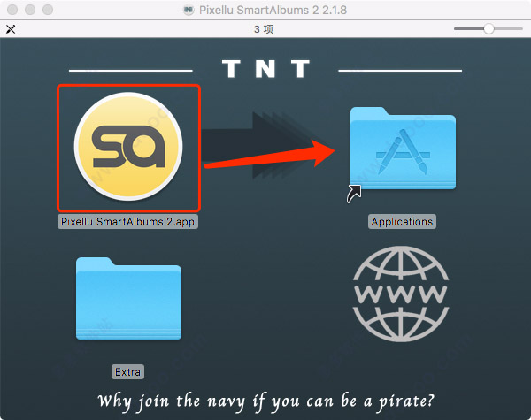Click the Applications label text
The height and width of the screenshot is (420, 531).
point(402,222)
